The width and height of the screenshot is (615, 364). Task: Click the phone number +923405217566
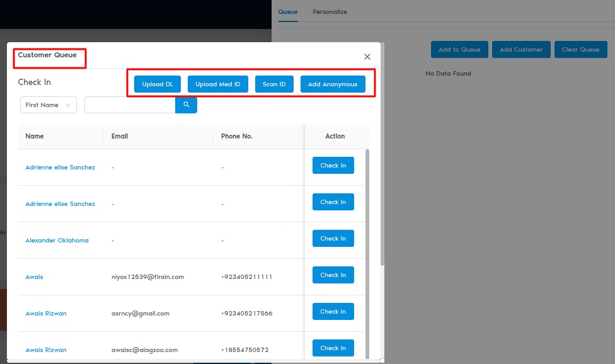click(247, 314)
